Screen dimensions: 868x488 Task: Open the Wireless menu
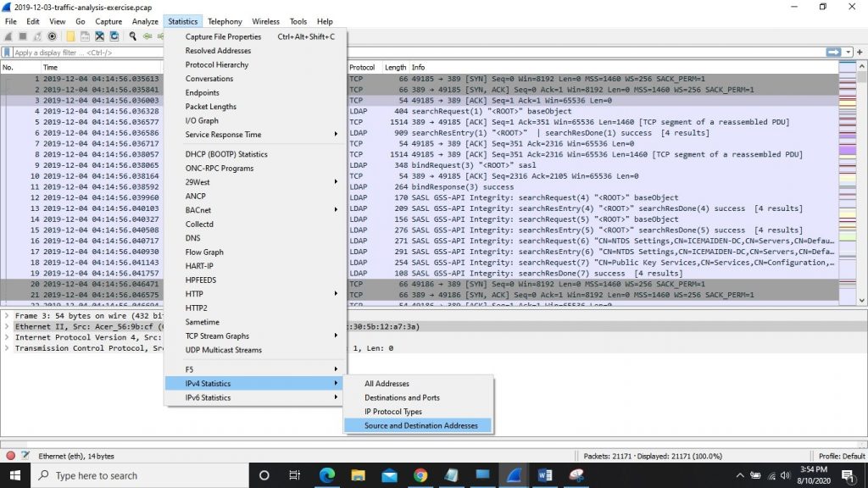(x=265, y=21)
